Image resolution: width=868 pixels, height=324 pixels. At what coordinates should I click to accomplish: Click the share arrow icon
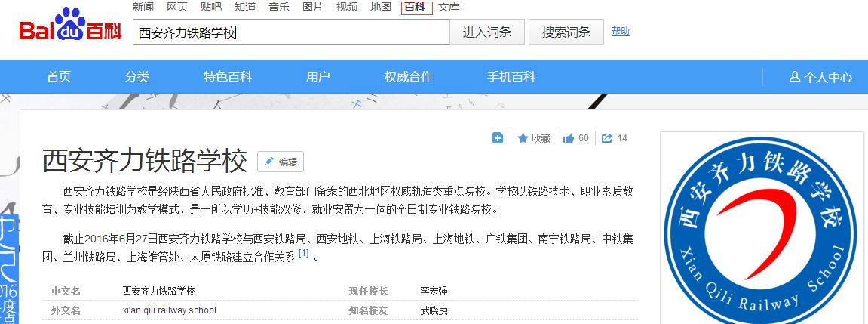click(x=607, y=138)
